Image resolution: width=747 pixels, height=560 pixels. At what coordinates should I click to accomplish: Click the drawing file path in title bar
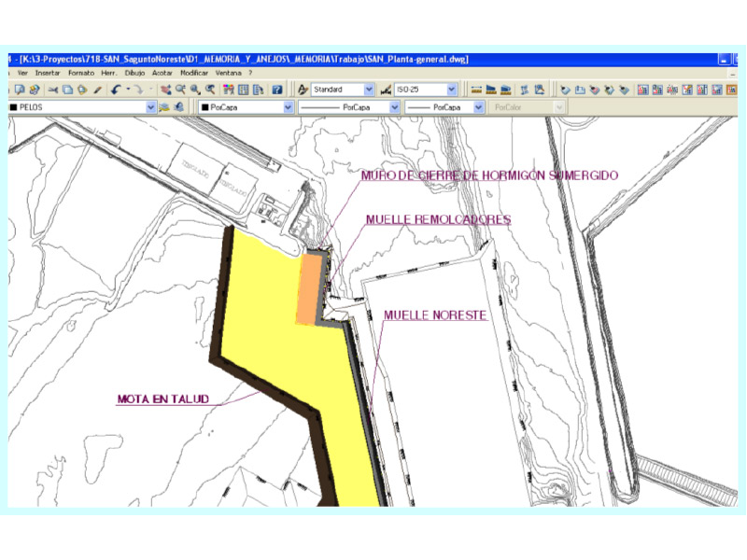pos(244,60)
